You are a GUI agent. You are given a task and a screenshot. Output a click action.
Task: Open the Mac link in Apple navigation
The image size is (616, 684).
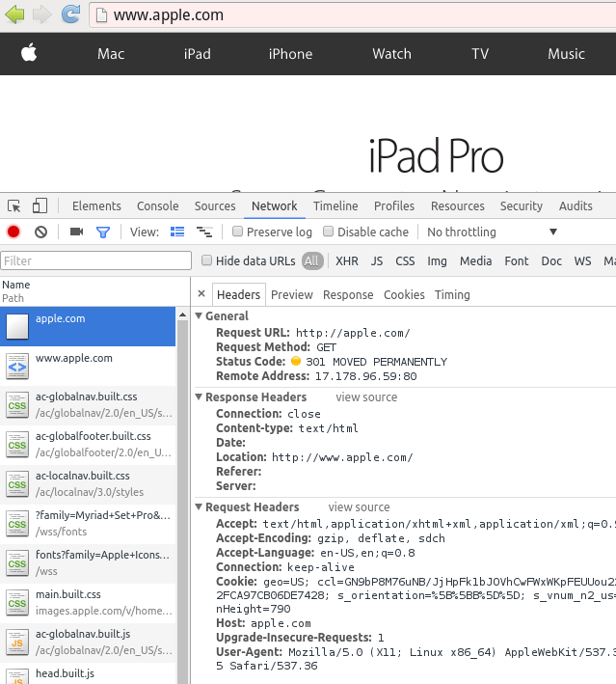coord(111,54)
